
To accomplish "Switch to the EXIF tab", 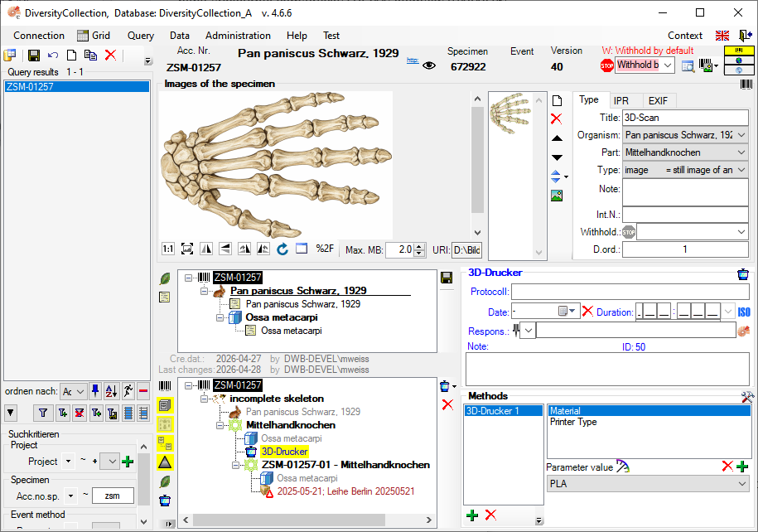I will (x=660, y=100).
